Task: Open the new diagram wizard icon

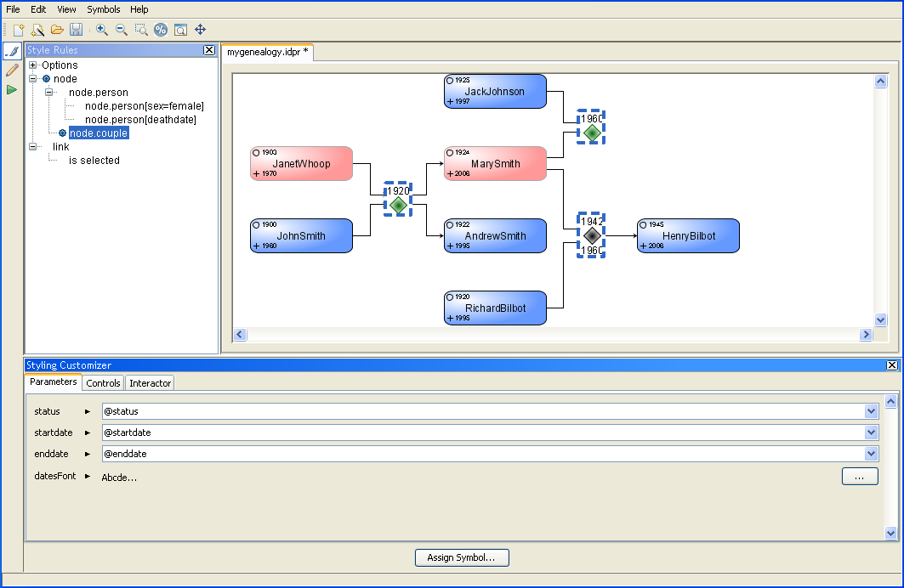Action: 37,30
